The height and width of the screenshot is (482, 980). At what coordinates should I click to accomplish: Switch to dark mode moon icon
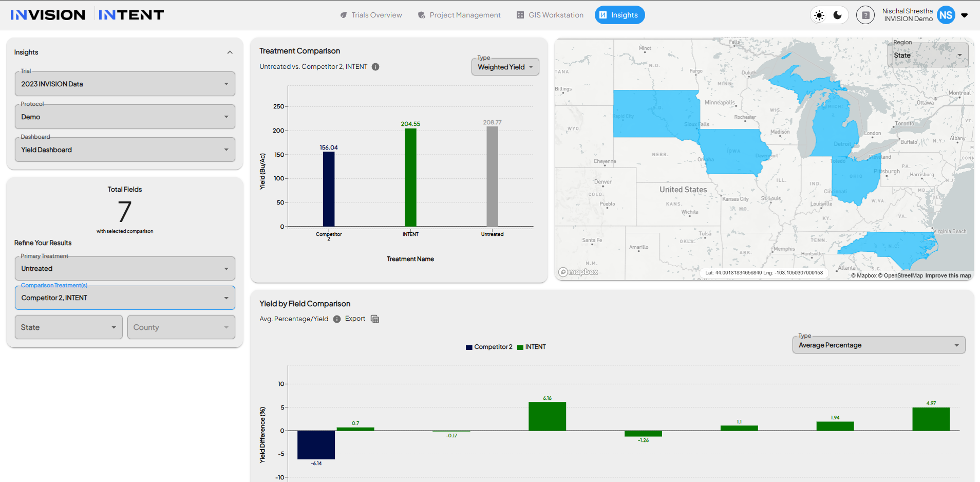838,15
